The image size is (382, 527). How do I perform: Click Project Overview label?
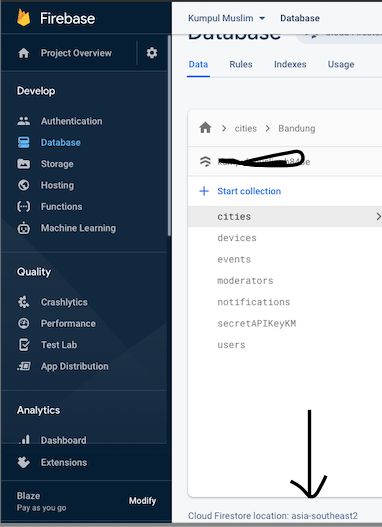coord(76,53)
